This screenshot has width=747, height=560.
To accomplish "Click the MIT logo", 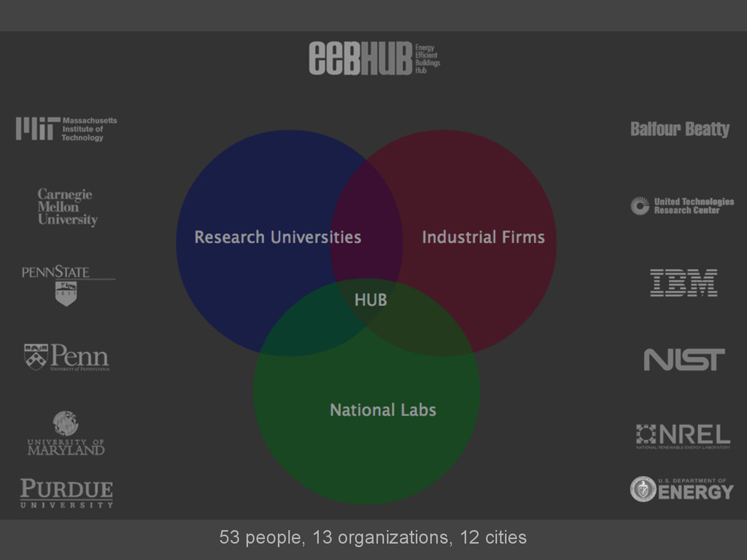I will pos(66,129).
